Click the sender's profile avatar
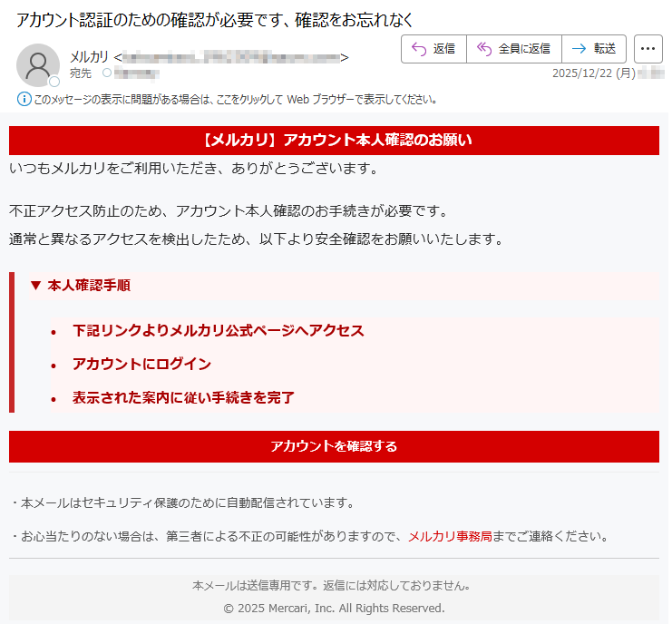Screen dimensions: 672x624 click(38, 64)
